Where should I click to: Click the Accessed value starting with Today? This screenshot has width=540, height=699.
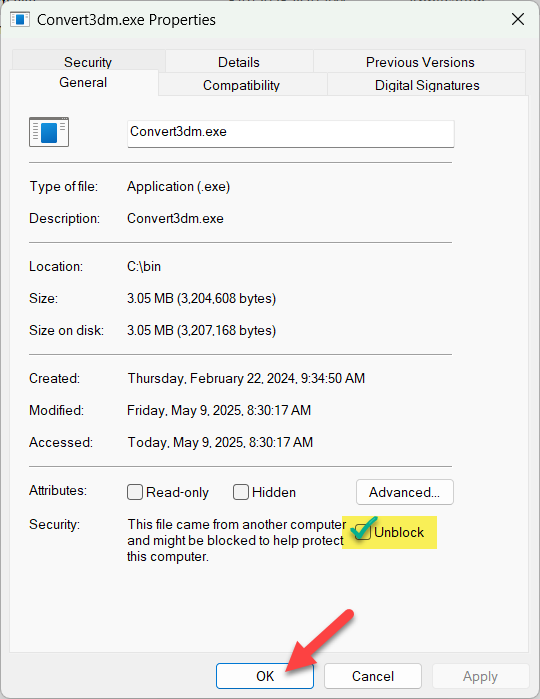point(220,442)
